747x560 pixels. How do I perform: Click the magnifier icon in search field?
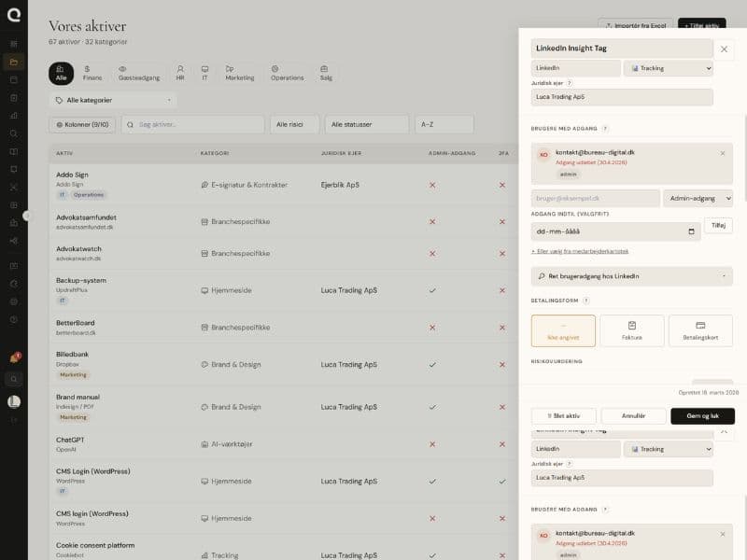click(130, 125)
